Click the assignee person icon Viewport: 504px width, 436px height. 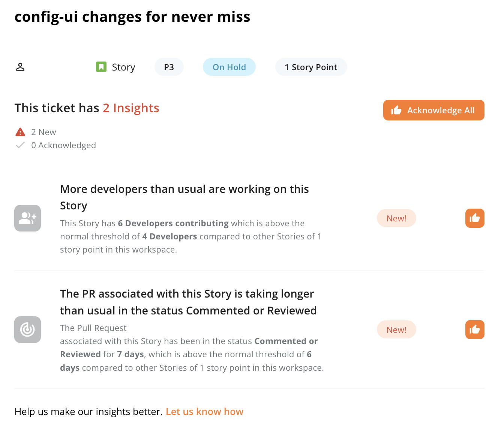[x=20, y=67]
